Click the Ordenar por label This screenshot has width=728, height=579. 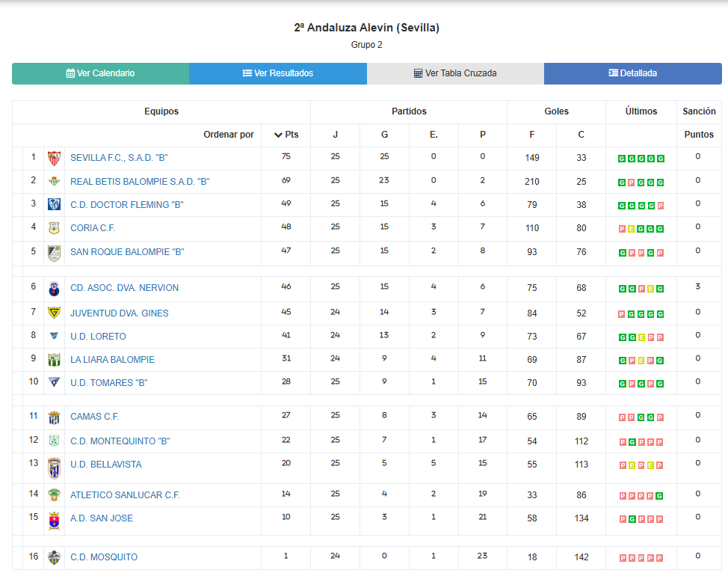(229, 135)
